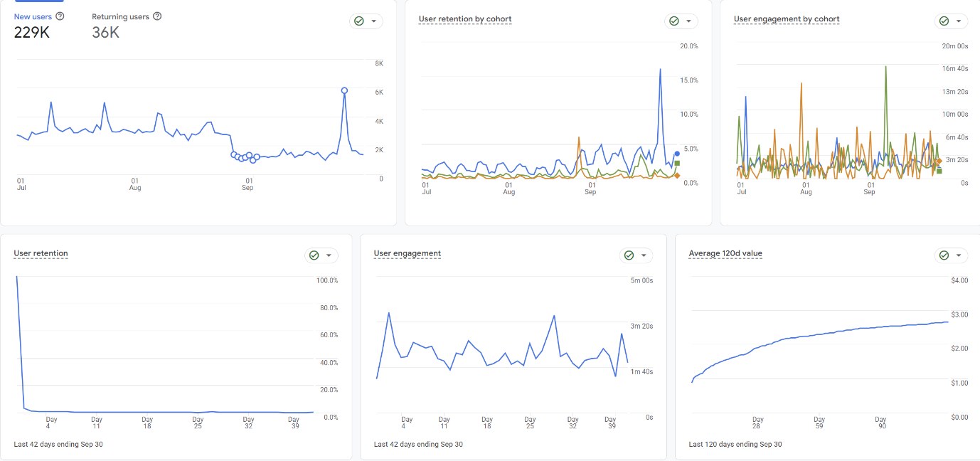980x461 pixels.
Task: Expand the dropdown arrow in the User retention card
Action: [329, 255]
